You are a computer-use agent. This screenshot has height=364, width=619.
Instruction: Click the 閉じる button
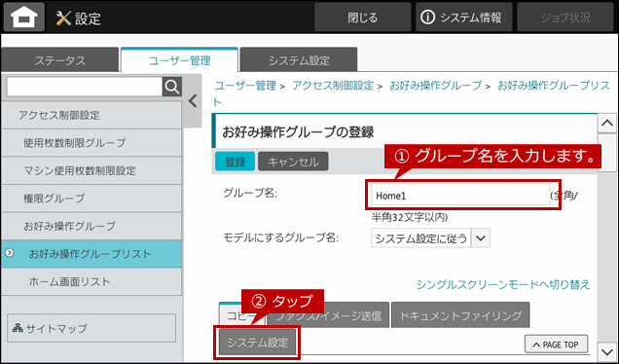[362, 18]
